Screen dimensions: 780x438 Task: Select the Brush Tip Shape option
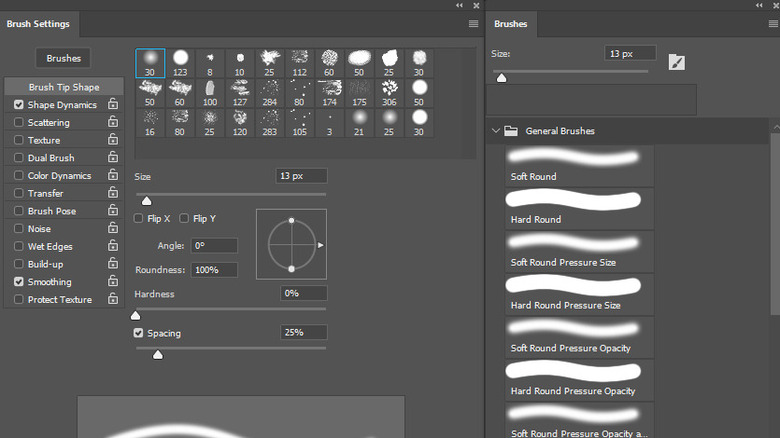(64, 87)
